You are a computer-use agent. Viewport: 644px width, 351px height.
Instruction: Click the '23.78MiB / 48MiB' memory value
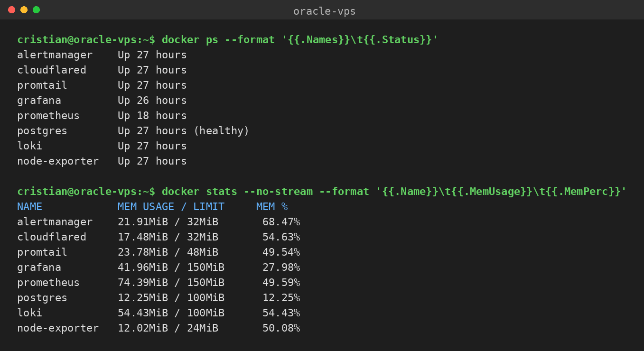coord(168,252)
